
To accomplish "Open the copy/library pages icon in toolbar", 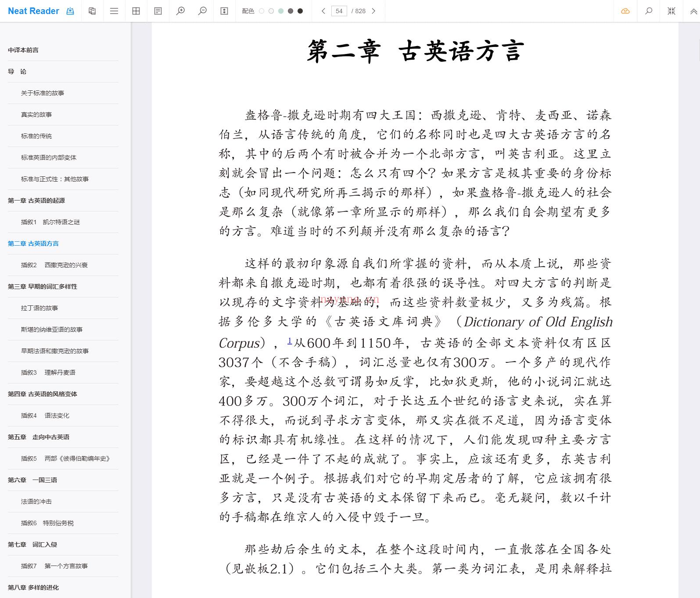I will (x=92, y=11).
